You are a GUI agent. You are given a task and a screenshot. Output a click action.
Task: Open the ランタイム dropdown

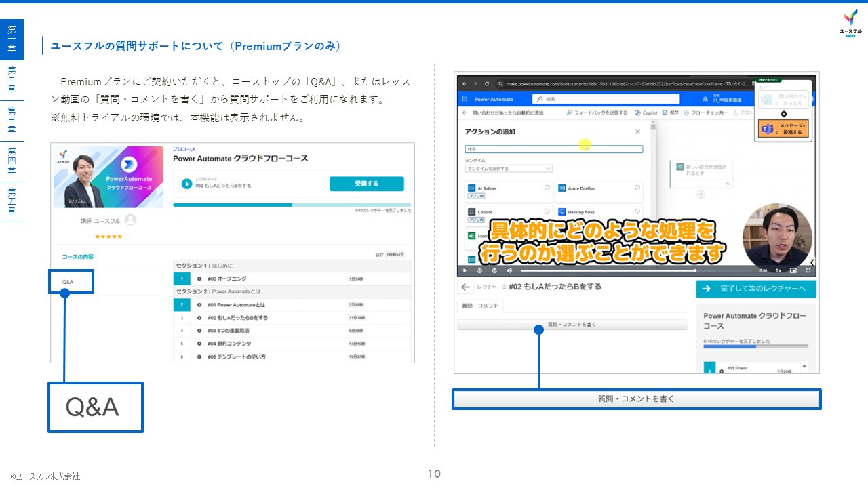click(509, 169)
